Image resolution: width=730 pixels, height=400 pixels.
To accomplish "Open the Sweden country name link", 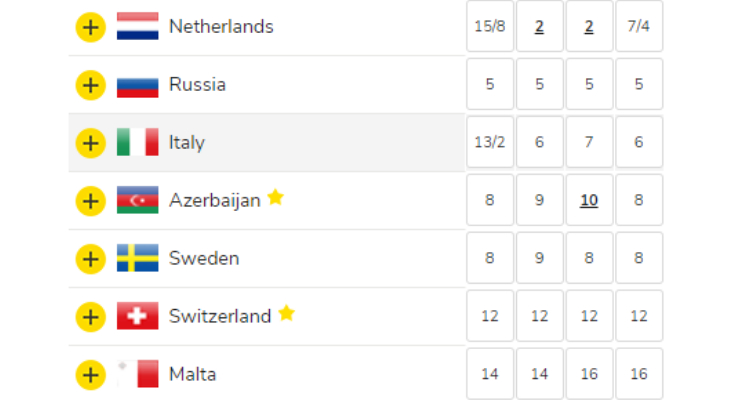I will [204, 258].
